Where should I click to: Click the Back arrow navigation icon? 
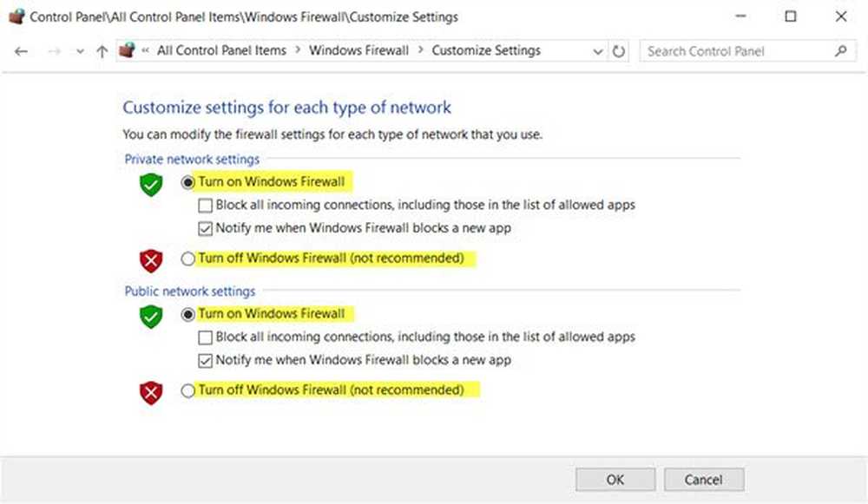(x=21, y=51)
